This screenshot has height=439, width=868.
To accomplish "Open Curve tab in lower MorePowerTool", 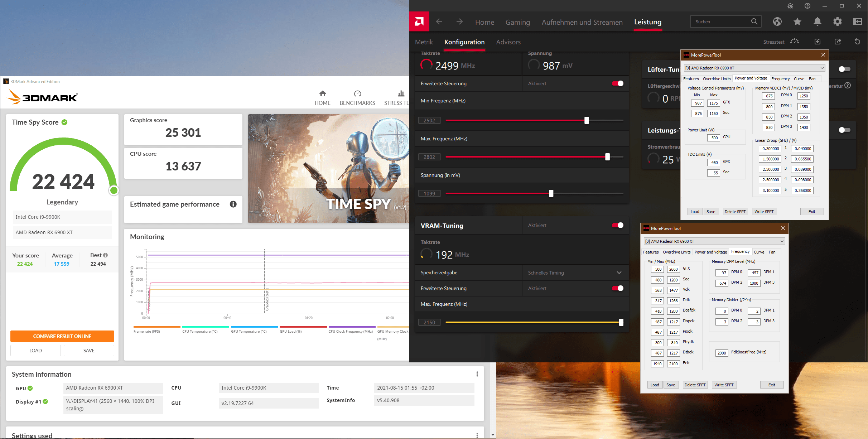I will tap(759, 252).
